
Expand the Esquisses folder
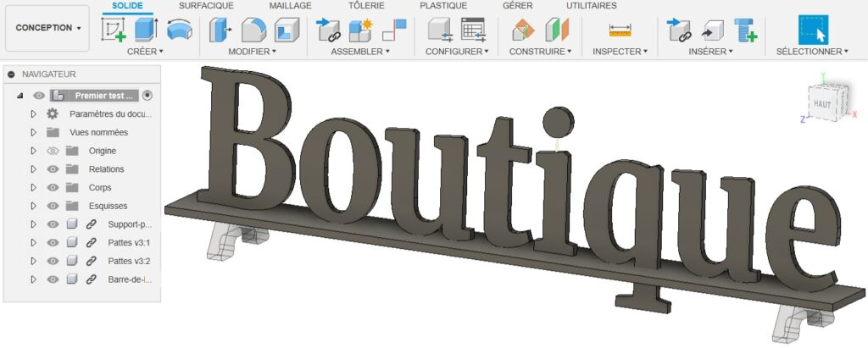(34, 206)
